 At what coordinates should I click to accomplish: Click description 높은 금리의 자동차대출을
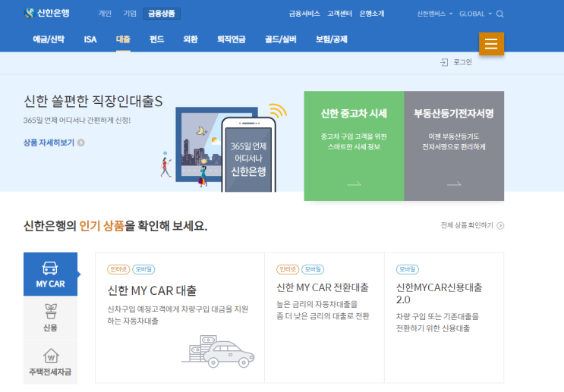point(317,304)
